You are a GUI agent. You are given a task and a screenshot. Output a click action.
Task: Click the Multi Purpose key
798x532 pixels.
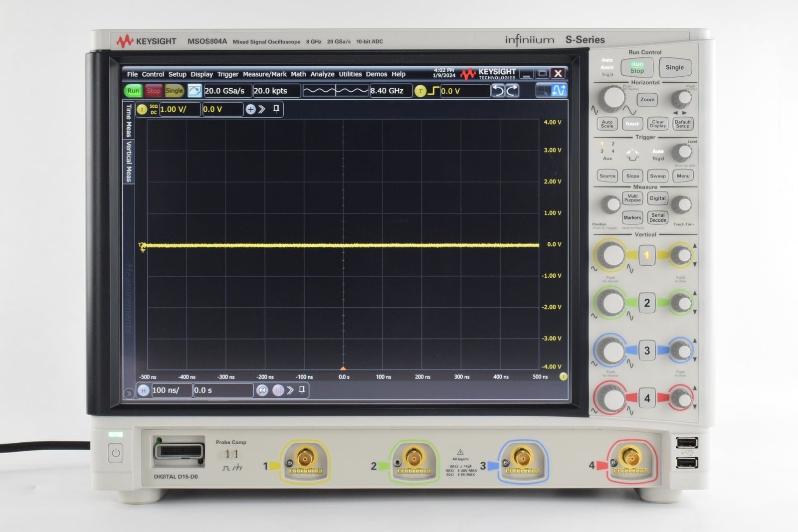[x=632, y=198]
